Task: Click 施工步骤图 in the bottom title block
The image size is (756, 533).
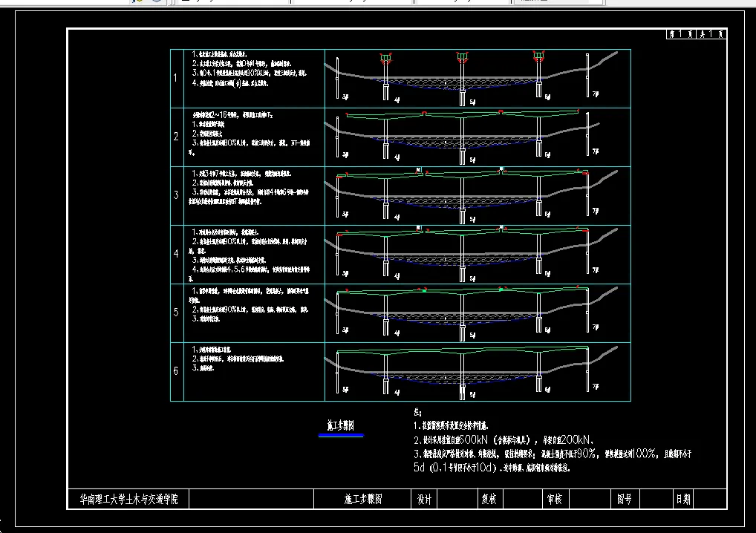Action: tap(362, 499)
